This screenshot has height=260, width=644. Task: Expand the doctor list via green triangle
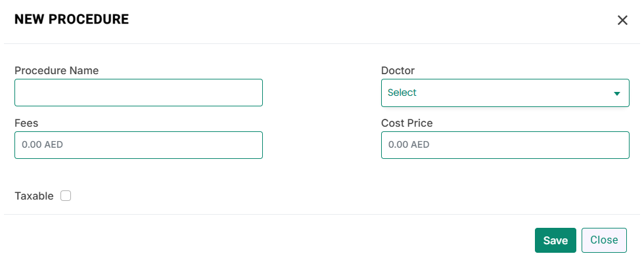point(616,93)
